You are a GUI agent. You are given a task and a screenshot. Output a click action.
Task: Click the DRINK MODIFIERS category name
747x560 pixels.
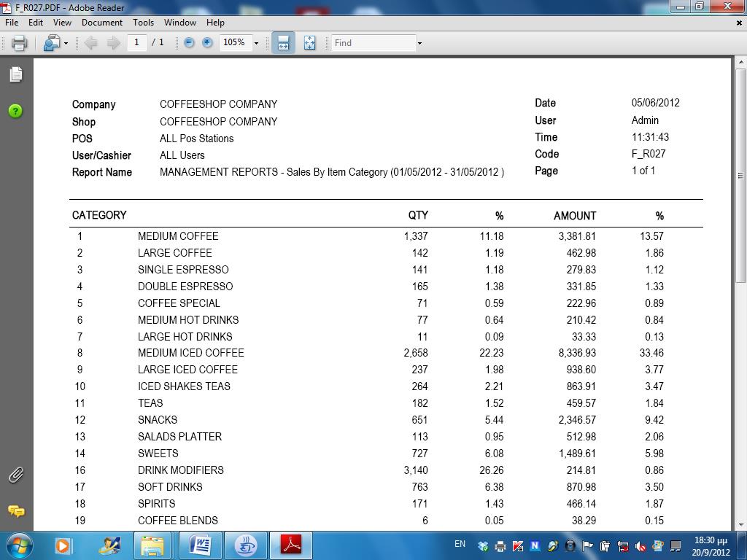point(181,470)
